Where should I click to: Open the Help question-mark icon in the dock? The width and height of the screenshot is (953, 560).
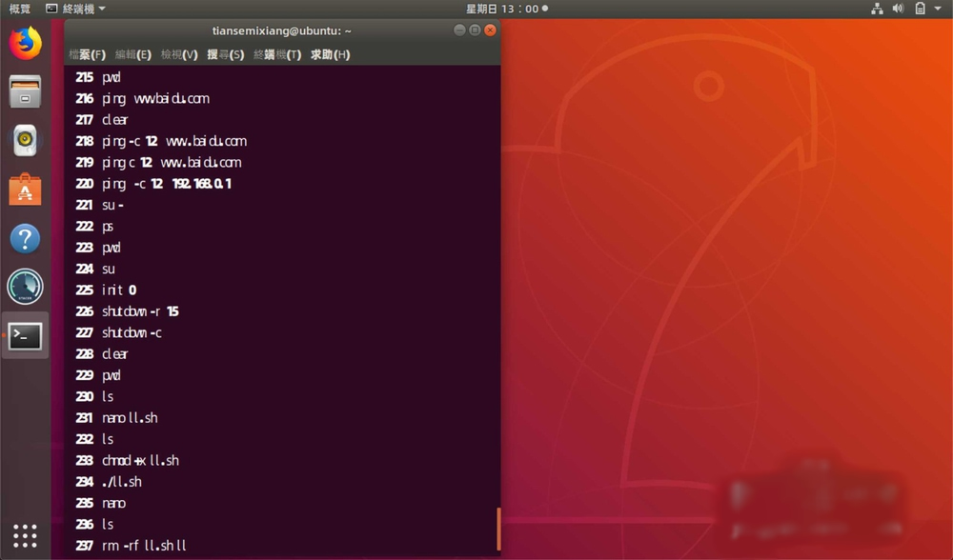pyautogui.click(x=25, y=239)
